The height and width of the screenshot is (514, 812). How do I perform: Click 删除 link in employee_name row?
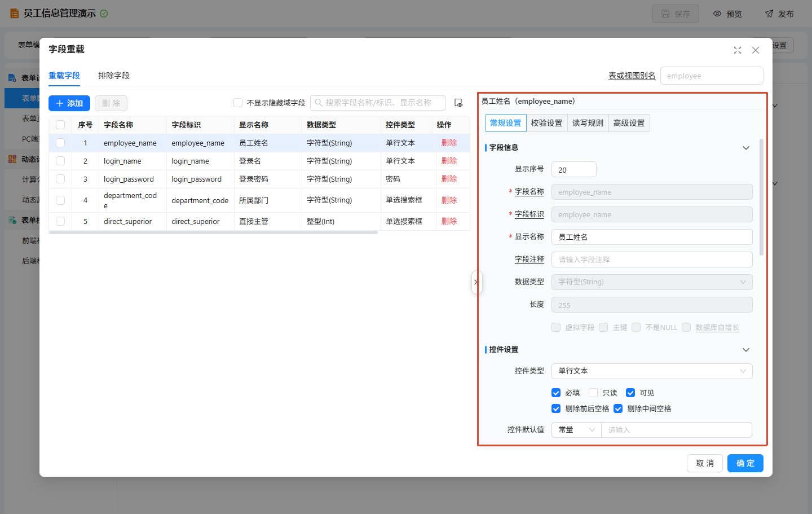pos(449,143)
